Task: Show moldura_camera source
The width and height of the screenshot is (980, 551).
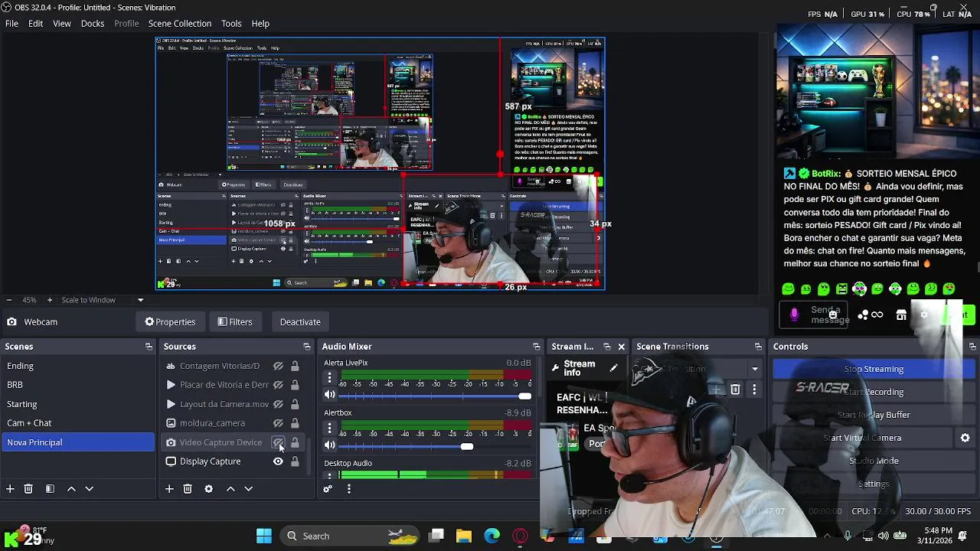Action: pyautogui.click(x=278, y=423)
